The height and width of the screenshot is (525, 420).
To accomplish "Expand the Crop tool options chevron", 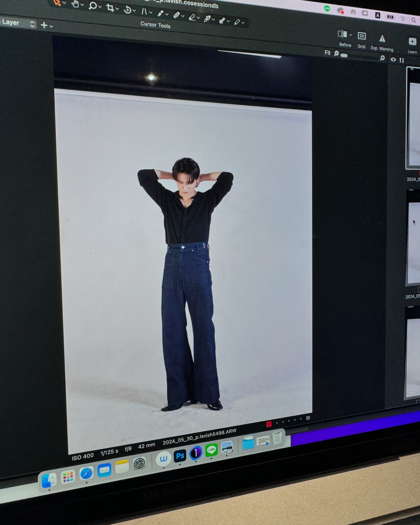I will pyautogui.click(x=117, y=9).
